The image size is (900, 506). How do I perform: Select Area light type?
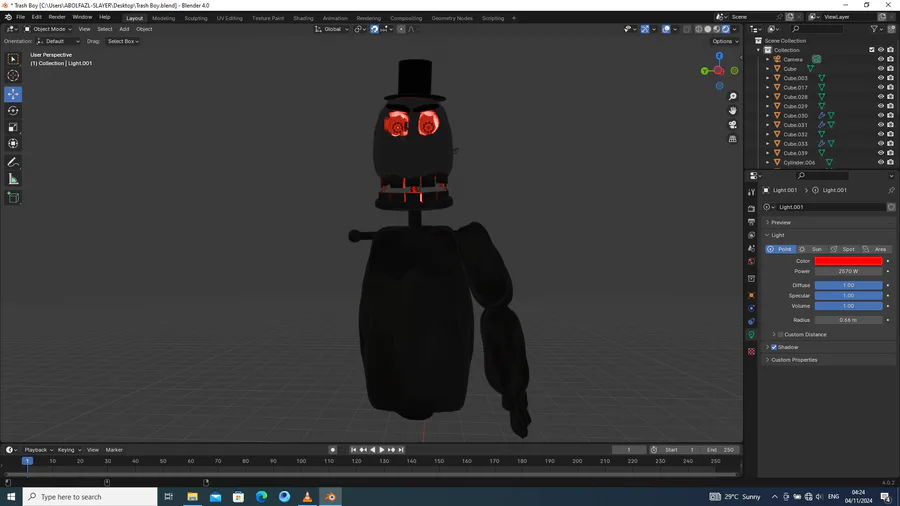(x=875, y=250)
